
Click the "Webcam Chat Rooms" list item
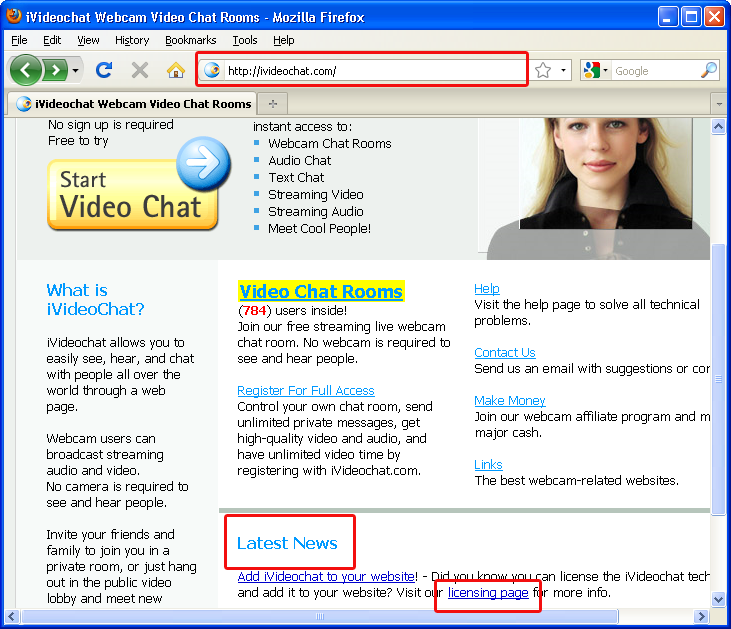coord(330,144)
